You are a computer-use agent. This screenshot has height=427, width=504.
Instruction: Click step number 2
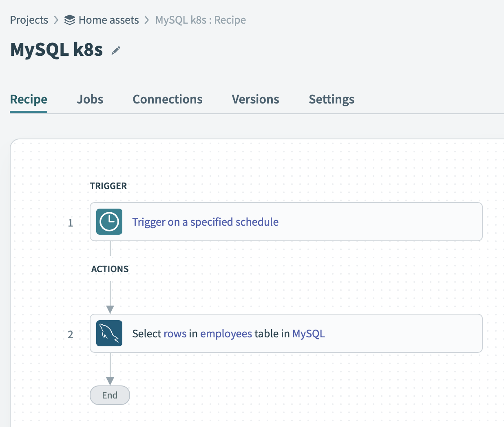click(x=71, y=335)
